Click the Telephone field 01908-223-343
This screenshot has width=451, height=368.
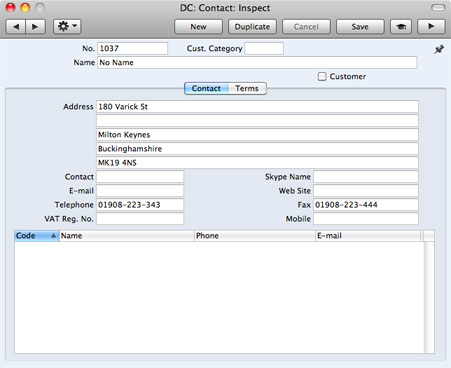pos(140,205)
